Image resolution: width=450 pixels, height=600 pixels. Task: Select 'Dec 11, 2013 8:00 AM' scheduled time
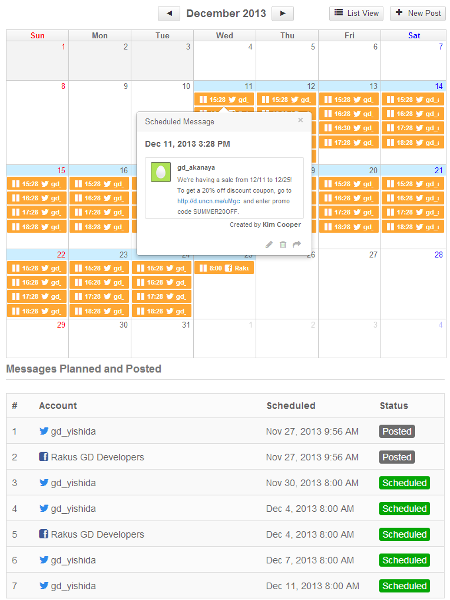click(313, 586)
